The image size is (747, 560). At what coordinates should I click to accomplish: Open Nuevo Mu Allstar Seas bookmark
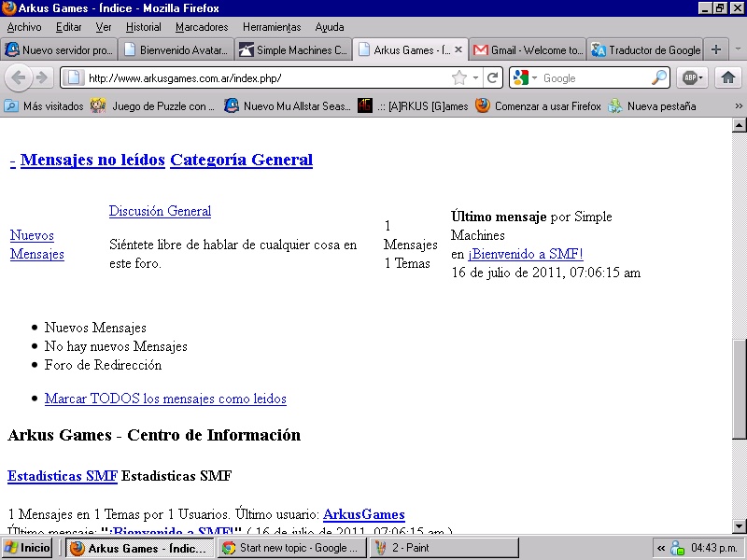[x=288, y=106]
